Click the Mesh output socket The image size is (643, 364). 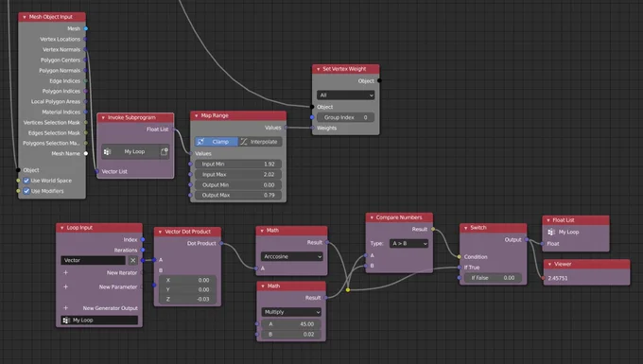[x=86, y=28]
